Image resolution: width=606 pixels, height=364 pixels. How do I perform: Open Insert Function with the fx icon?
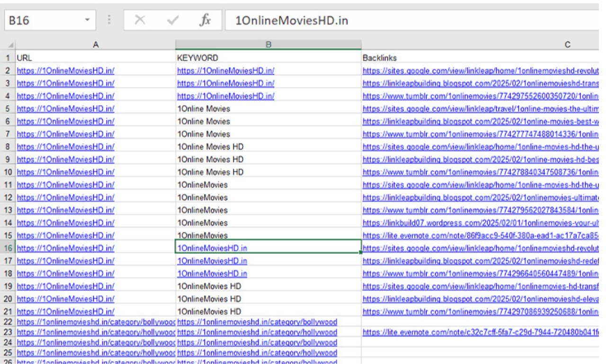click(x=205, y=21)
